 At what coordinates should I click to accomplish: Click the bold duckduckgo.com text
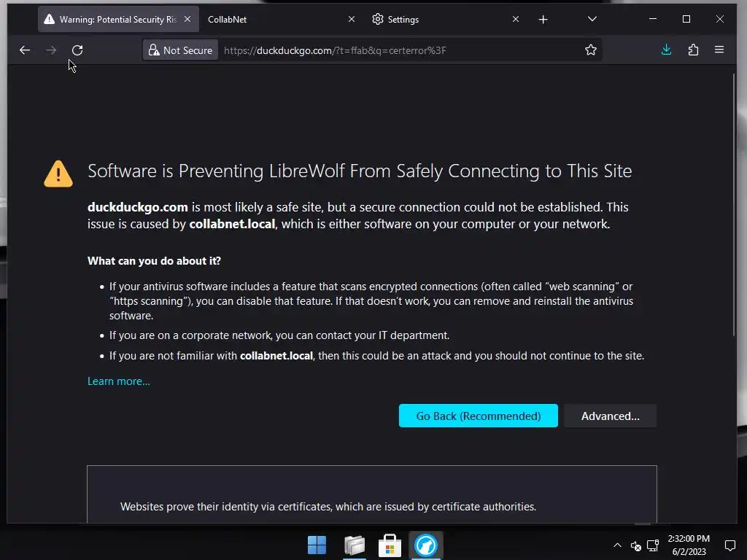tap(138, 207)
